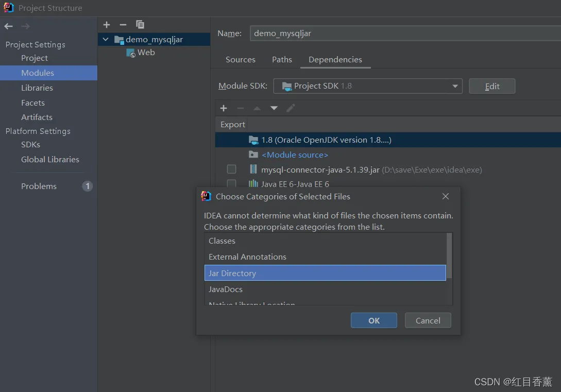Move dependency down with arrow icon
This screenshot has height=392, width=561.
point(274,108)
